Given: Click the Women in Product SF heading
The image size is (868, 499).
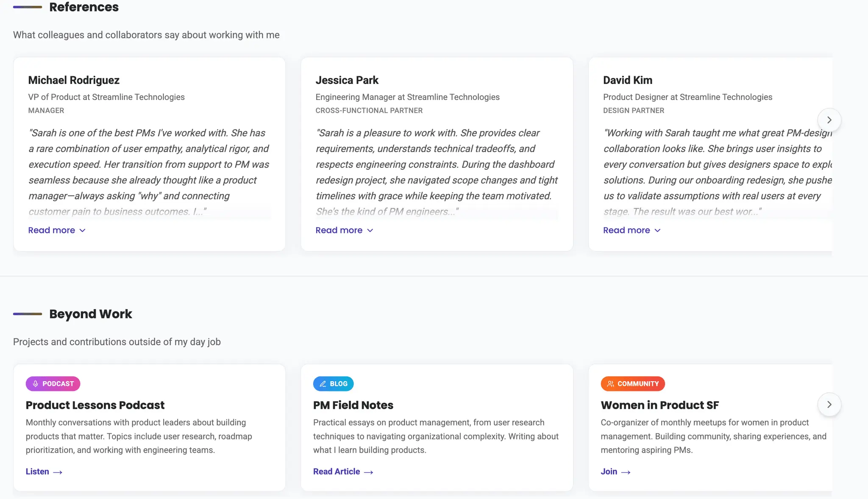Looking at the screenshot, I should [659, 405].
